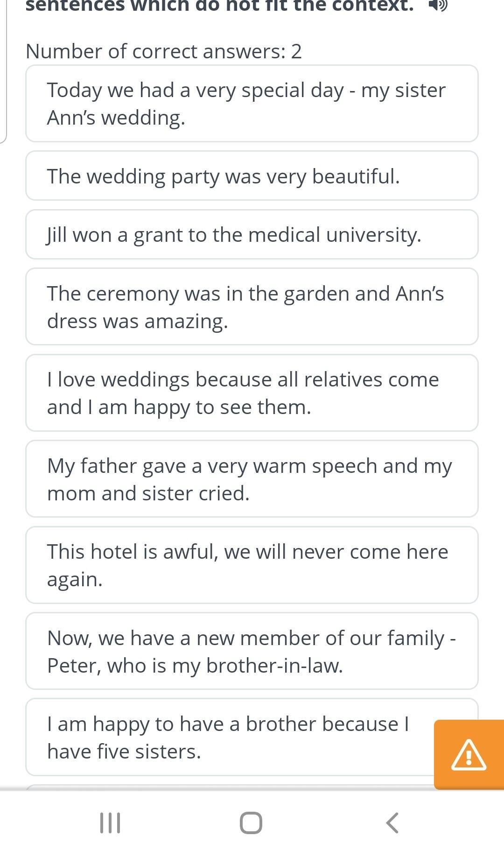The image size is (504, 857).
Task: Tap 'Ann's wedding' text in first option
Action: click(116, 118)
